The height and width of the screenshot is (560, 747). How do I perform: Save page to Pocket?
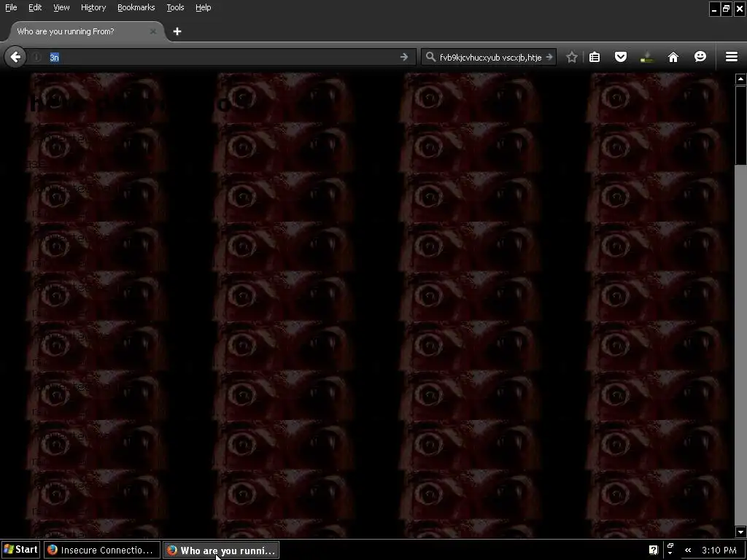620,57
